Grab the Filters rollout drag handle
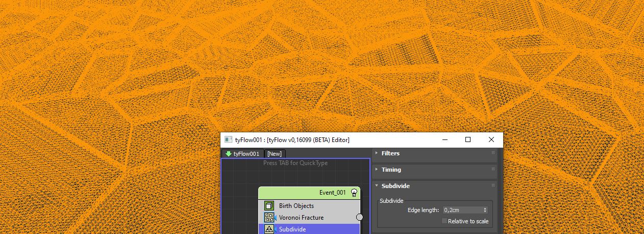644x234 pixels. [x=493, y=153]
